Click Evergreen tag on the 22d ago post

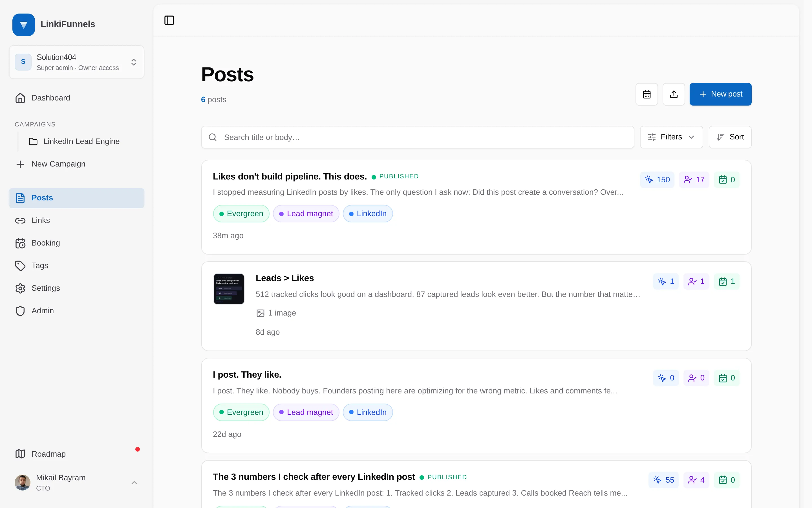tap(241, 412)
